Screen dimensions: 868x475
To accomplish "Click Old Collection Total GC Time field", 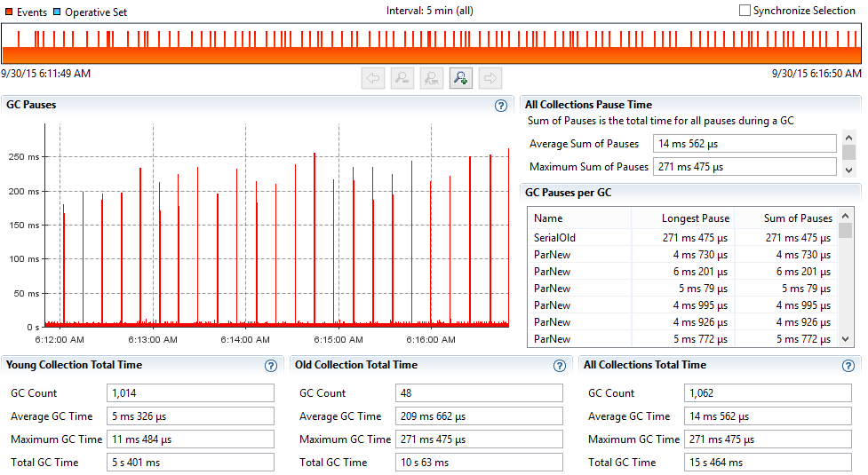I will click(x=480, y=463).
